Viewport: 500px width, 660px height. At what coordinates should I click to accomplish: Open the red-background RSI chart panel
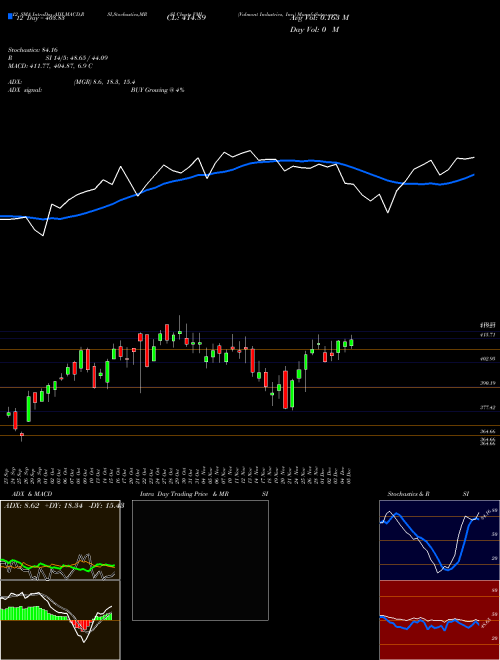439,620
